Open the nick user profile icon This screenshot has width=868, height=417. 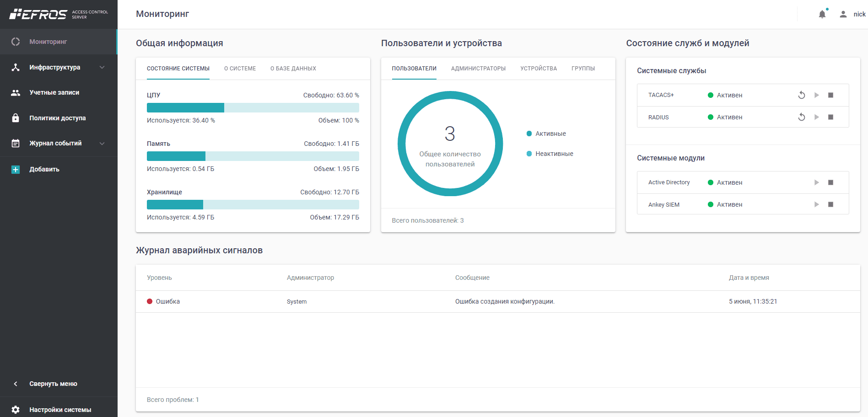pos(843,14)
